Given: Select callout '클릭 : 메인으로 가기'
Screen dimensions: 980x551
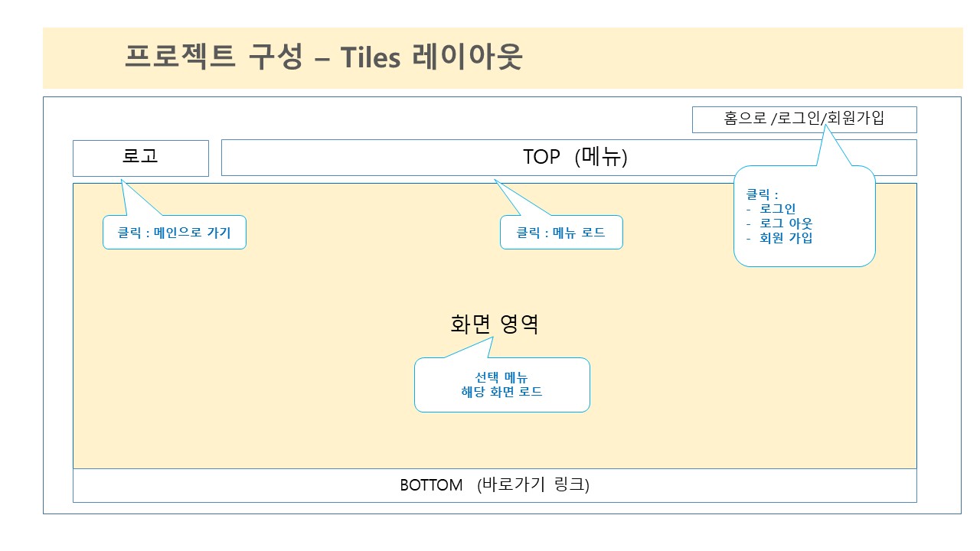Looking at the screenshot, I should point(175,232).
